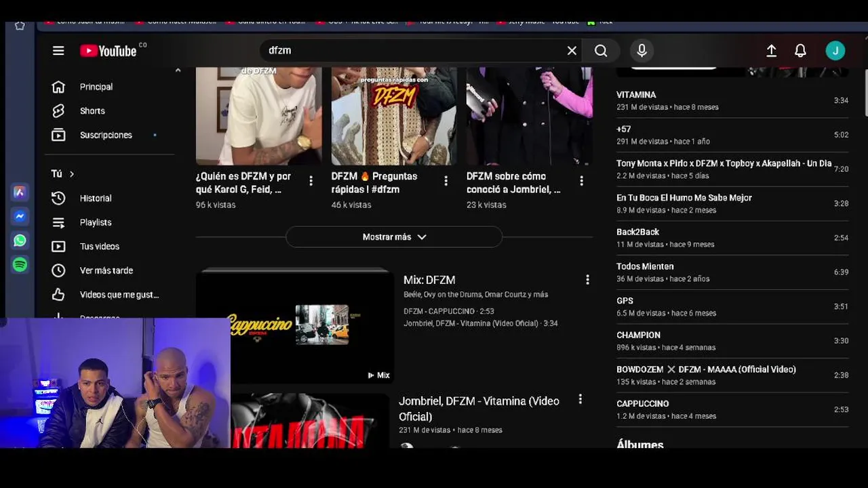Click the purple app icon in browser sidebar
The width and height of the screenshot is (868, 488).
[20, 192]
